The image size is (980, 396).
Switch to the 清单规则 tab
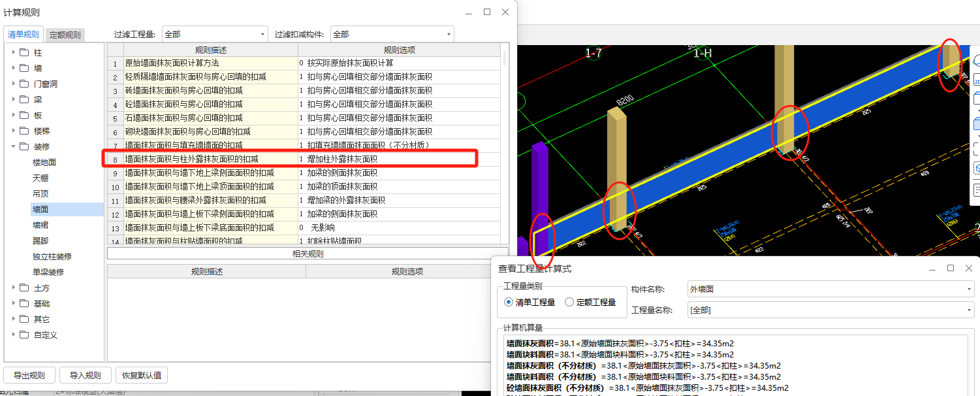click(x=24, y=35)
